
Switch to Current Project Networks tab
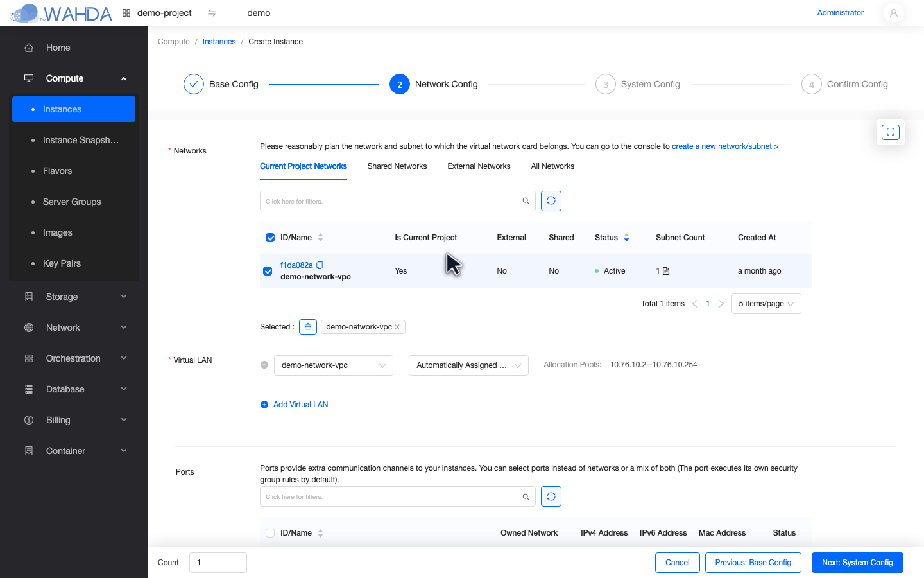304,166
